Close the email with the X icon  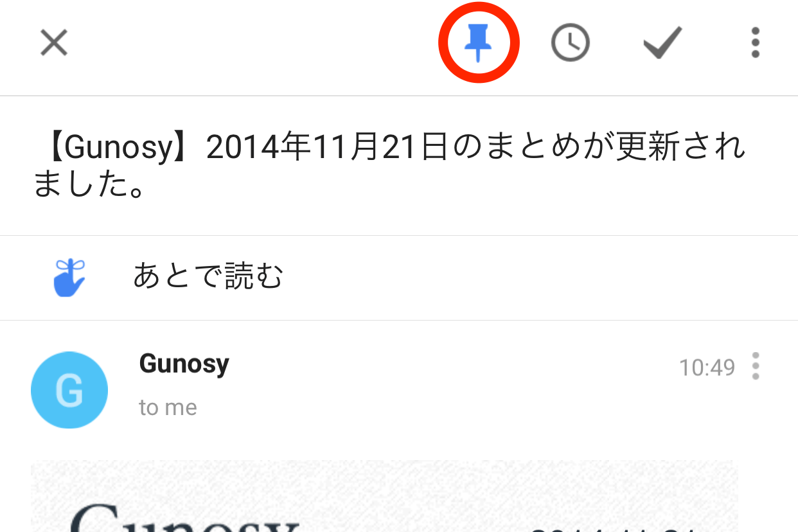tap(54, 44)
